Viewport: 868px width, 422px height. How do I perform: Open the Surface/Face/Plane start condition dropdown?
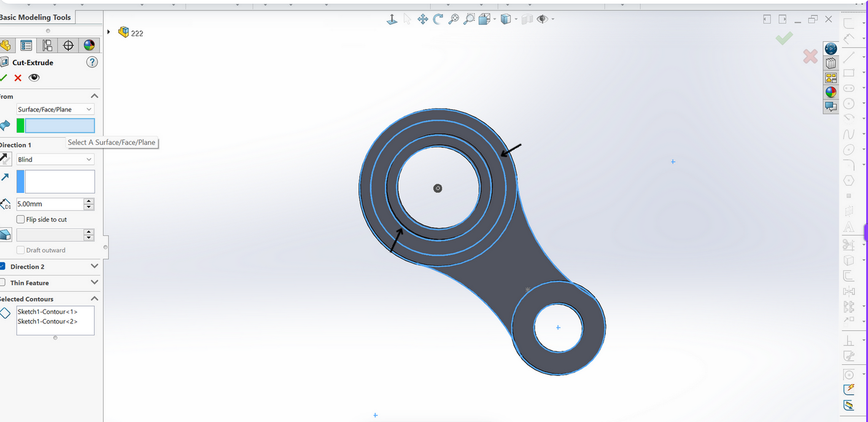[x=55, y=109]
